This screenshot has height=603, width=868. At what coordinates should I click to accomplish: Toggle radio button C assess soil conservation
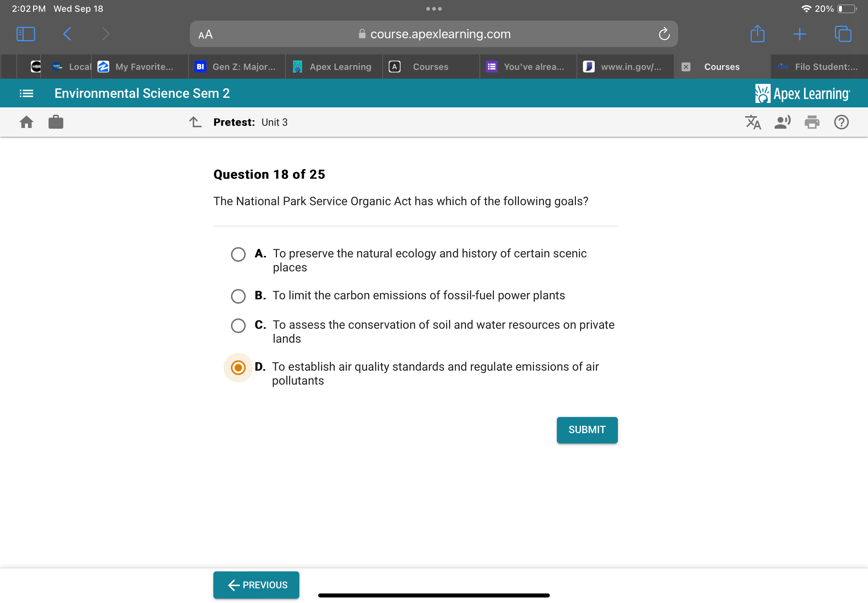click(239, 325)
